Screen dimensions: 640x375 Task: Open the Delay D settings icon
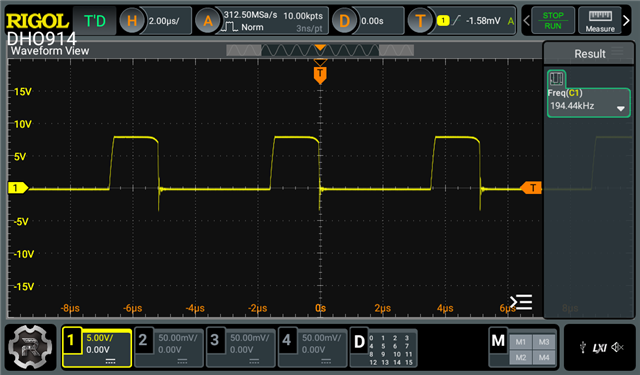[x=344, y=20]
